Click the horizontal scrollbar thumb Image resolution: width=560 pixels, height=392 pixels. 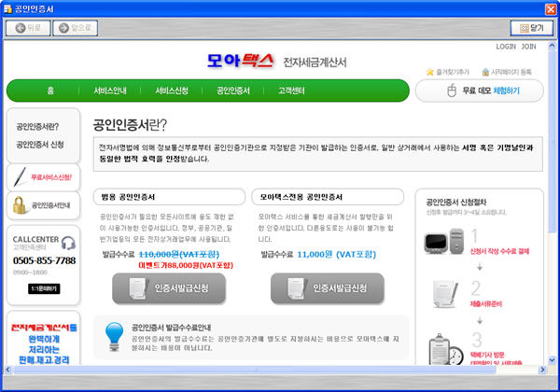pos(254,370)
